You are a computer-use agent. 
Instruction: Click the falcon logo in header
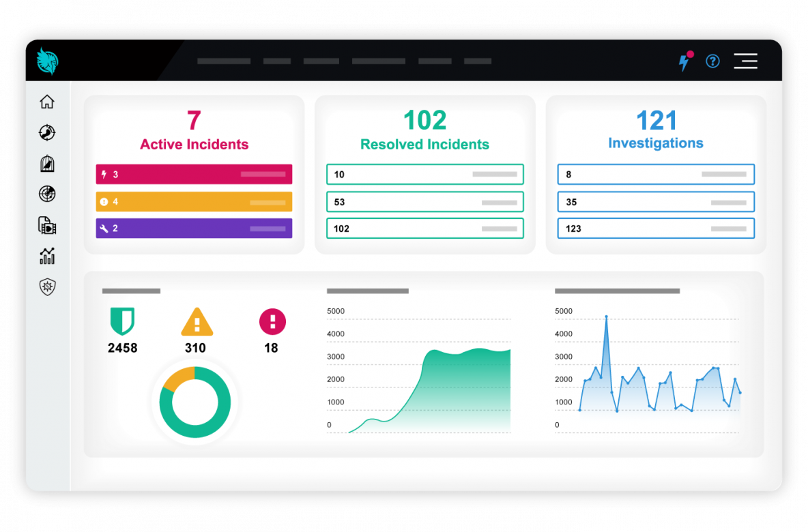point(48,61)
